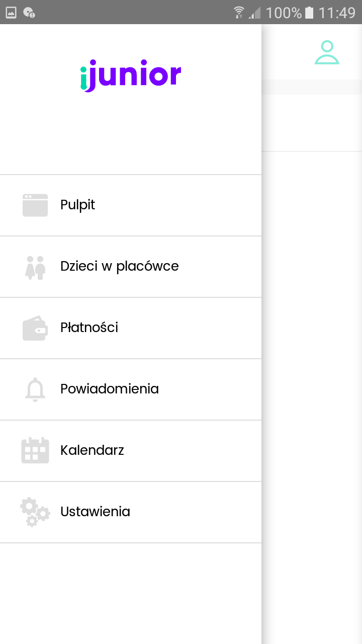Click the ijunior logo
Viewport: 362px width, 644px height.
pyautogui.click(x=131, y=76)
